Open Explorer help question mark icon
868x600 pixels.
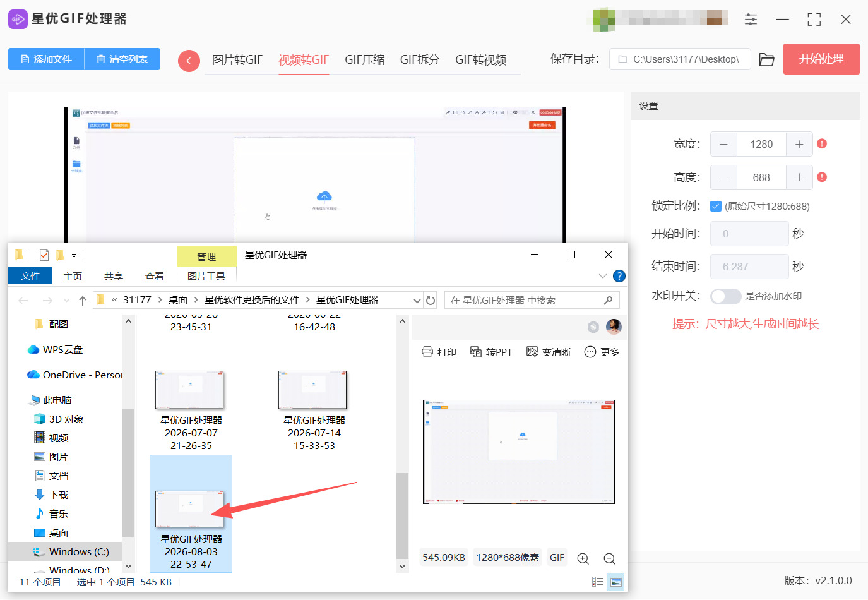click(x=619, y=276)
